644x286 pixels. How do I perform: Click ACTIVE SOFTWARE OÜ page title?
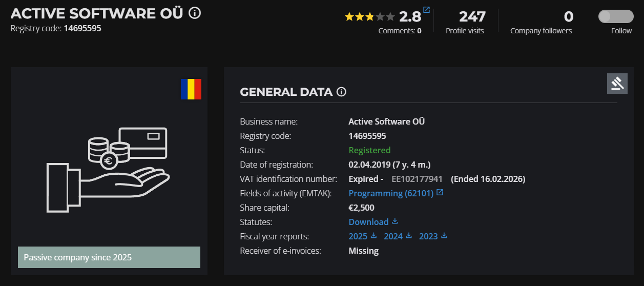(x=97, y=13)
